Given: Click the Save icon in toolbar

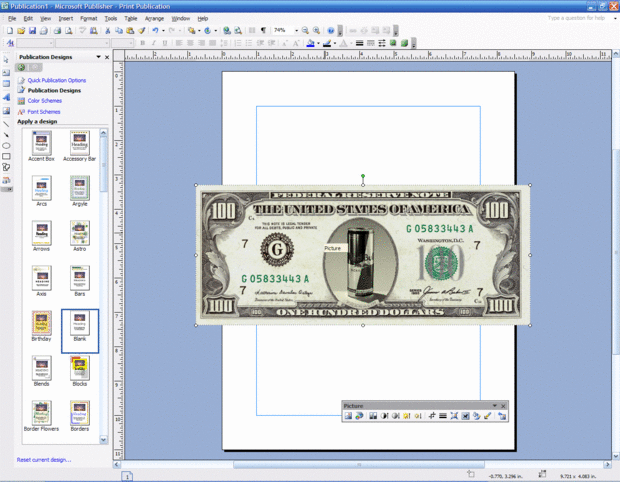Looking at the screenshot, I should (x=31, y=31).
